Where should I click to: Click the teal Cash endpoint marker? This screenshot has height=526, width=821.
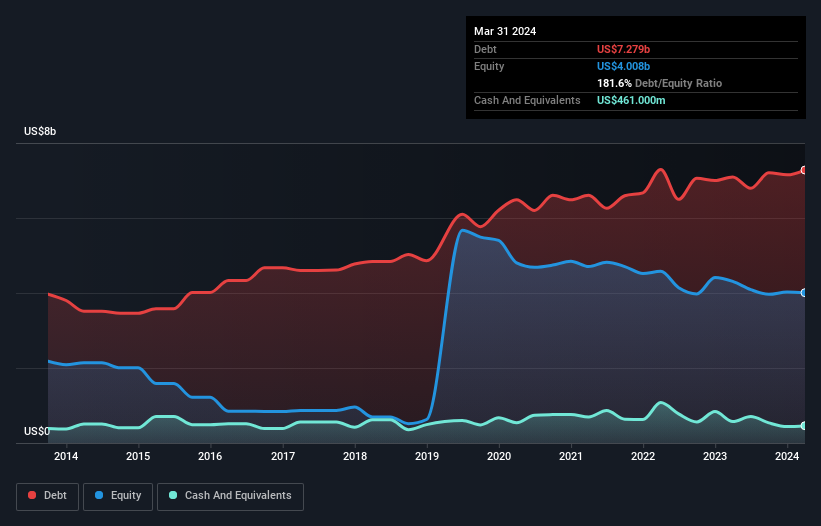pyautogui.click(x=804, y=426)
